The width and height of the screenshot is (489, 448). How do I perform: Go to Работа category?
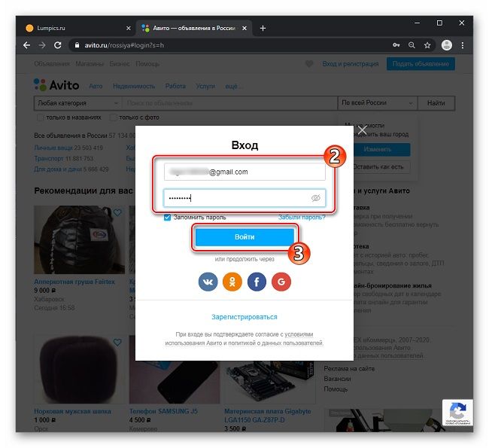(x=175, y=86)
